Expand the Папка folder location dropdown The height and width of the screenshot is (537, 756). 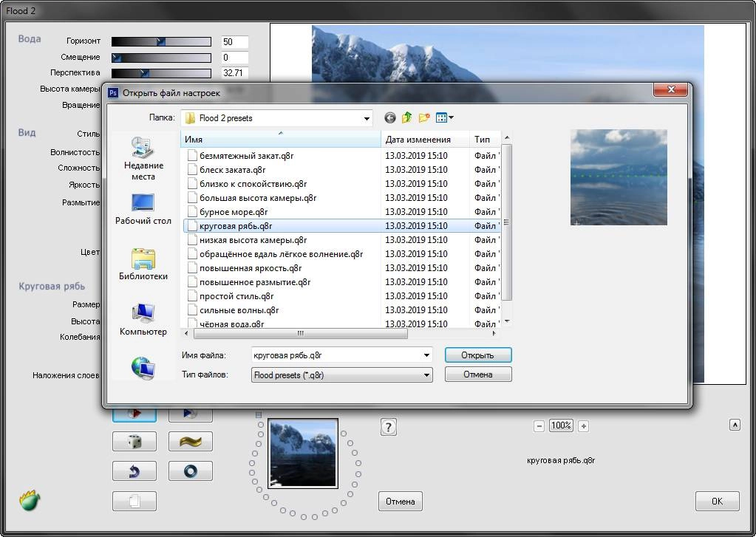point(367,118)
